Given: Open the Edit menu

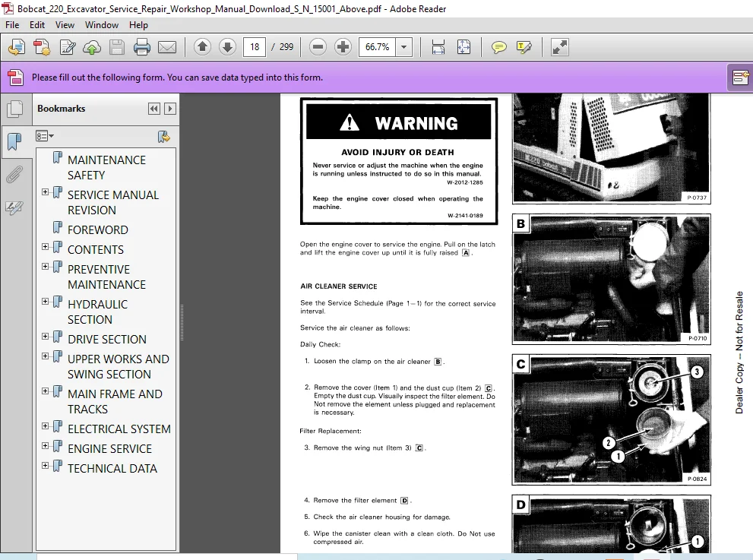Looking at the screenshot, I should point(37,25).
